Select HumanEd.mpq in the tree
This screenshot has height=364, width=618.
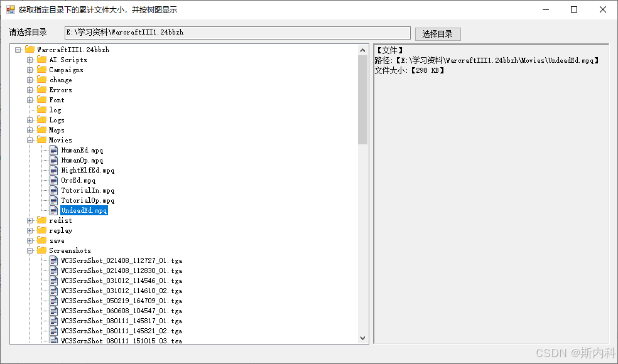pyautogui.click(x=82, y=150)
